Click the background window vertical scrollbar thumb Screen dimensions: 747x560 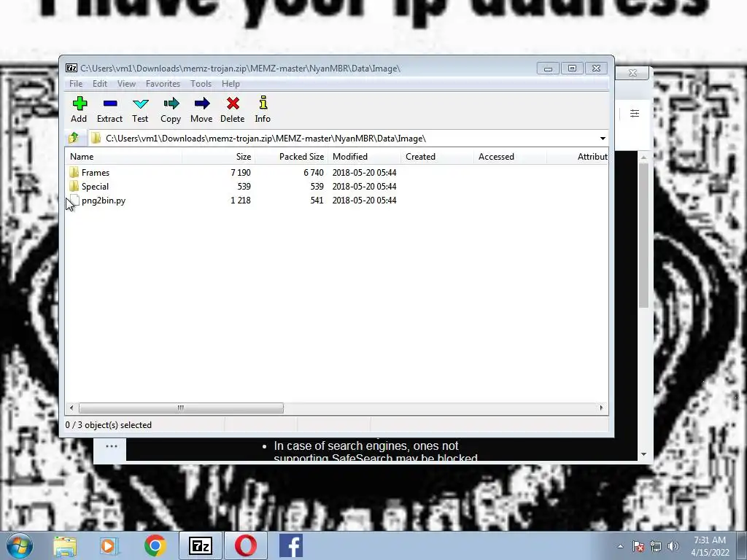pos(643,235)
